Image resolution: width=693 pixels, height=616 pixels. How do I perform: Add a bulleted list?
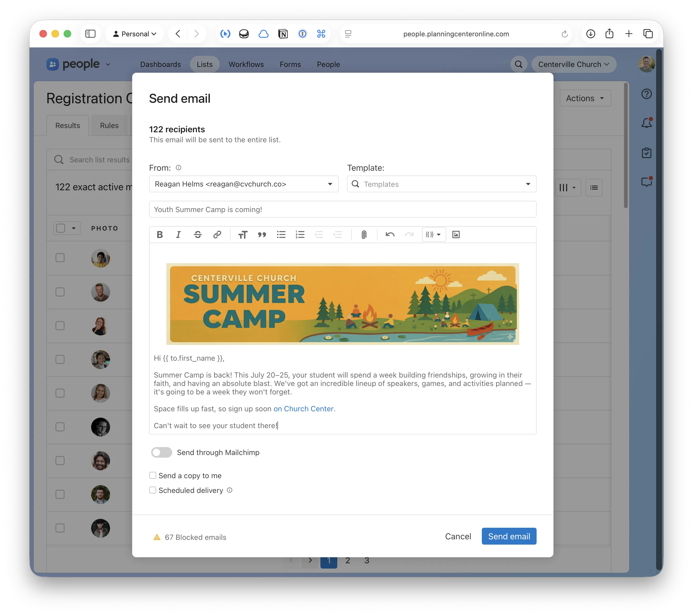(281, 234)
